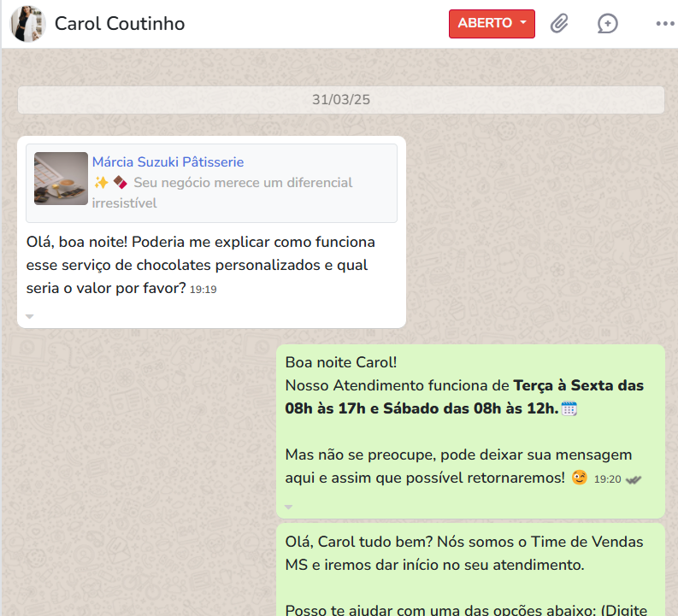Click Carol Coutinho's profile avatar
This screenshot has height=616, width=678.
click(28, 24)
